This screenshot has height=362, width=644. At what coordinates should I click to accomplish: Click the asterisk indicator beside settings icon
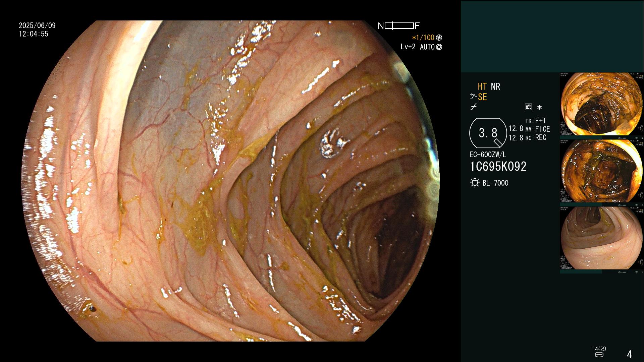539,108
